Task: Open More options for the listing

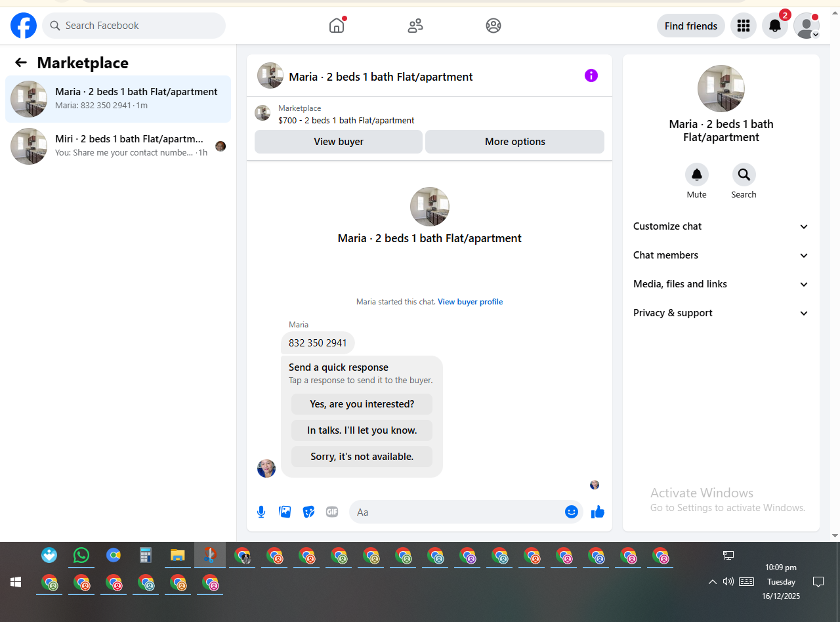Action: (x=515, y=142)
